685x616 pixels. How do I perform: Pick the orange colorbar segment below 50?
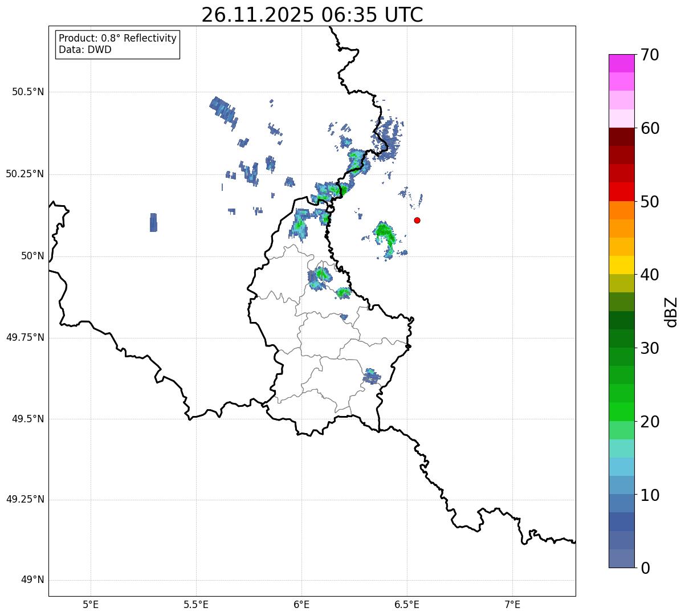point(622,210)
